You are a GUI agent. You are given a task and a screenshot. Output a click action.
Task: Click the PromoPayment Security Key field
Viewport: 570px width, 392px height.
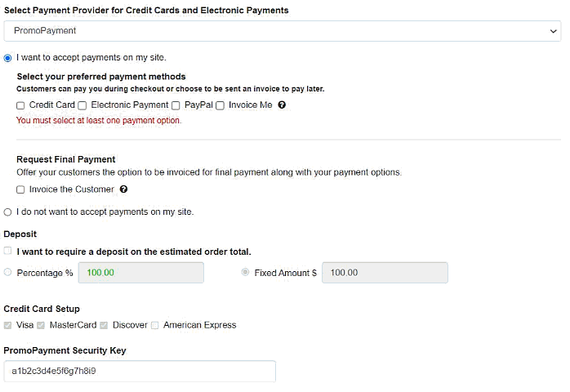pyautogui.click(x=140, y=372)
